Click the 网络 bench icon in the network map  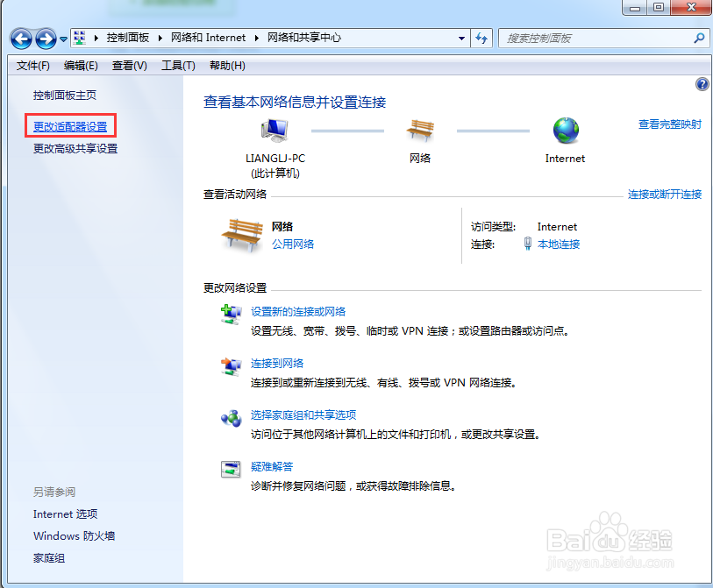[420, 130]
